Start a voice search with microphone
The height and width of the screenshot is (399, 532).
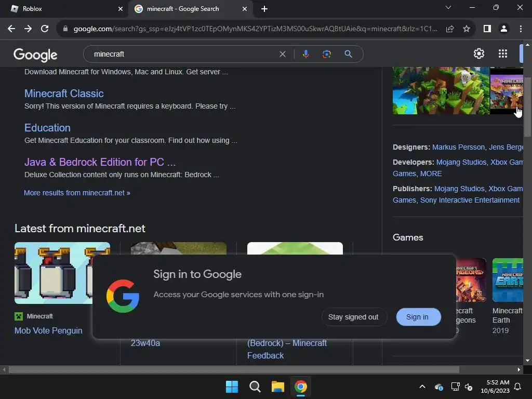[305, 54]
